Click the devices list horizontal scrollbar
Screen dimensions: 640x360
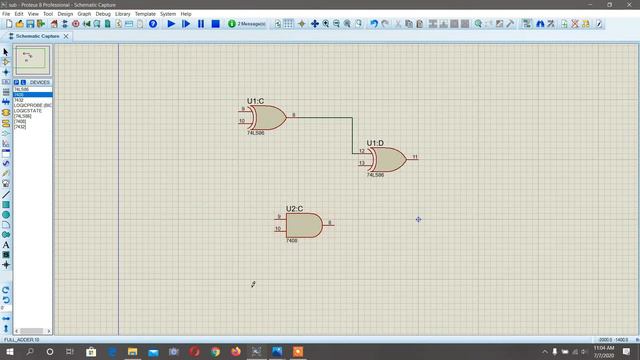32,331
